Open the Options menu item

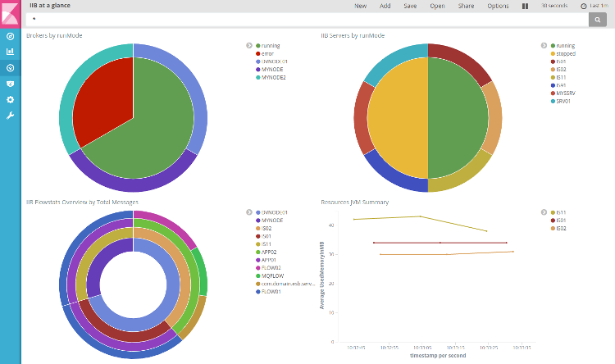pyautogui.click(x=498, y=6)
